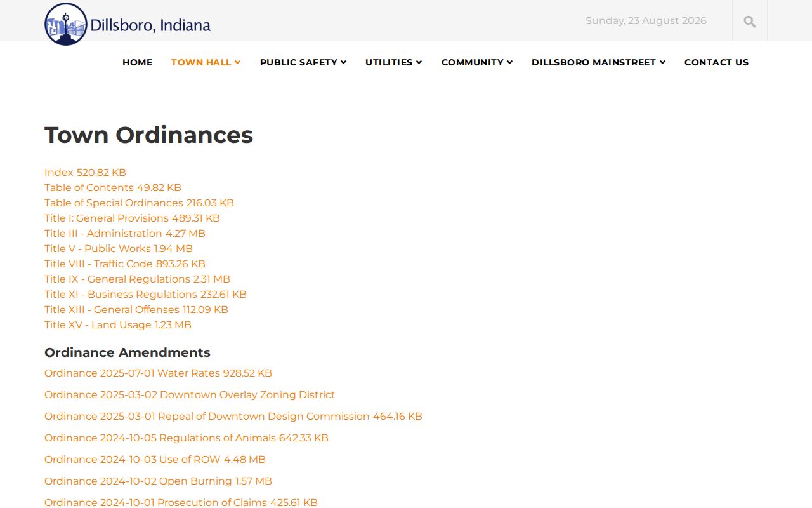Open the Table of Contents document
Image resolution: width=812 pixels, height=508 pixels.
click(x=113, y=188)
